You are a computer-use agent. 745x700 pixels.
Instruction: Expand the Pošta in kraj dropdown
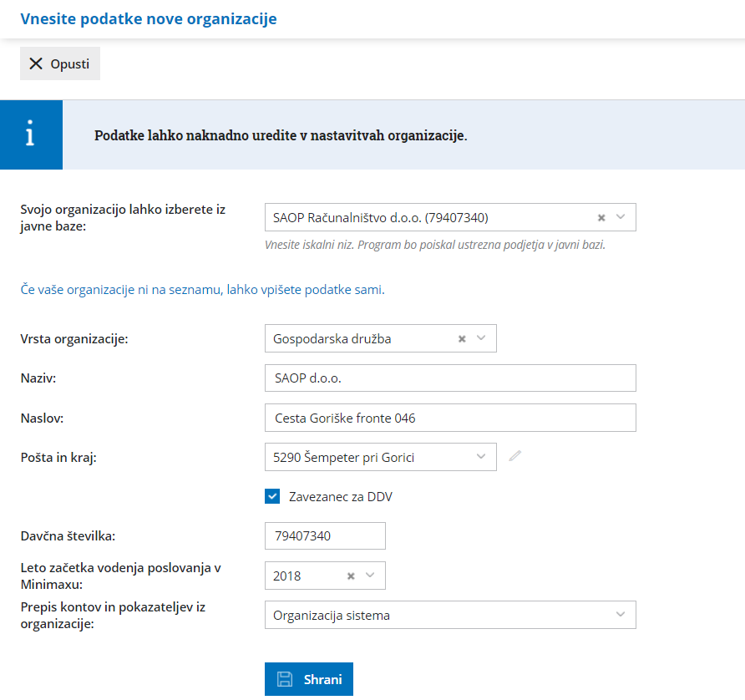coord(481,457)
